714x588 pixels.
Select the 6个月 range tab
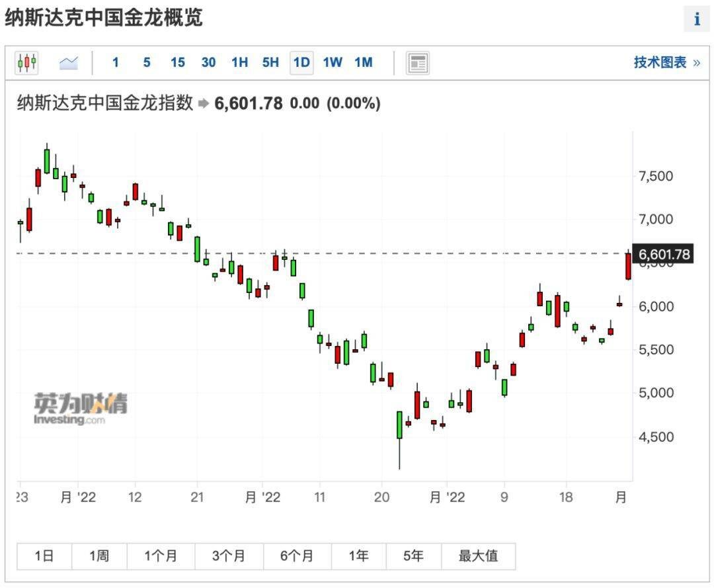(297, 556)
